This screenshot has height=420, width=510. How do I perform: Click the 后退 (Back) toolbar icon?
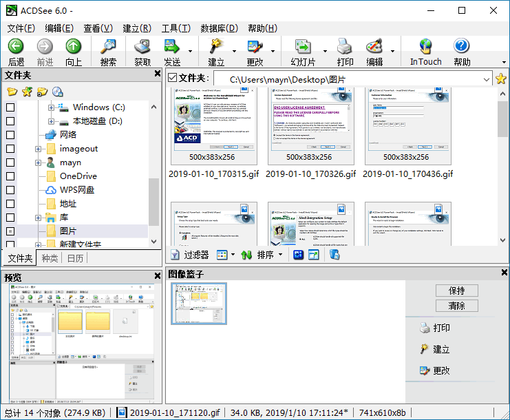coord(16,47)
